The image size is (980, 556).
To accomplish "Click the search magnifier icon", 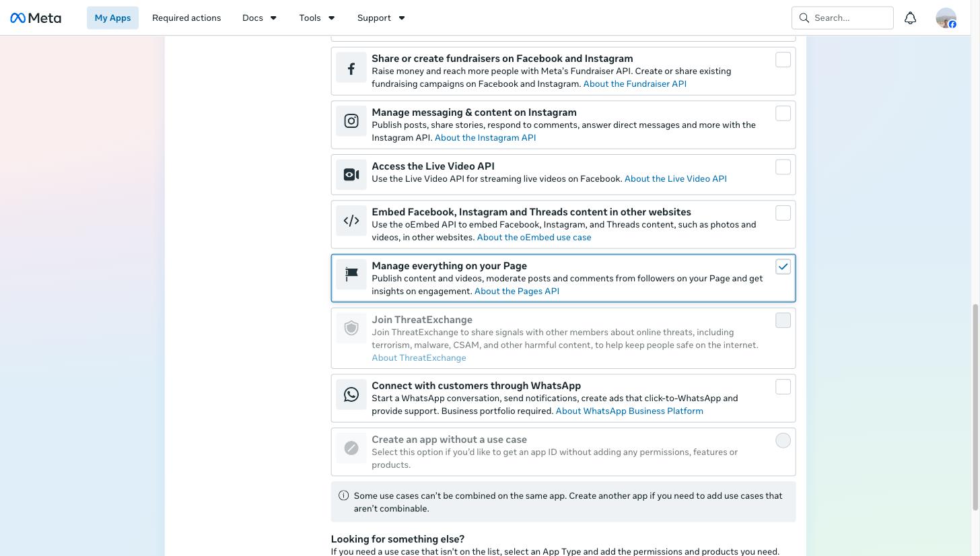I will [x=804, y=18].
